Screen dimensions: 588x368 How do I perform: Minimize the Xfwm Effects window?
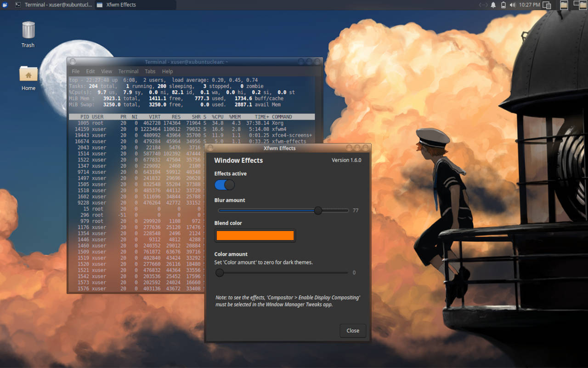click(350, 148)
